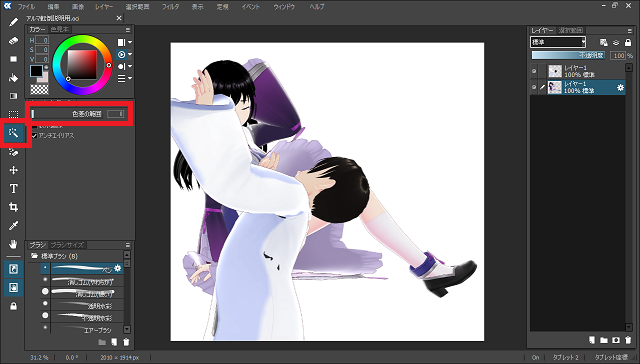Open the Color panel hamburger menu
This screenshot has width=640, height=364.
click(128, 30)
